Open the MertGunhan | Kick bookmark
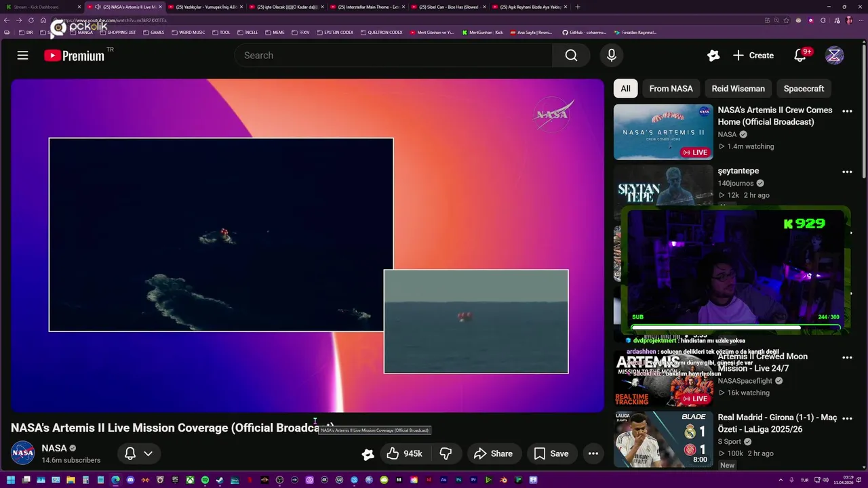 pyautogui.click(x=482, y=33)
